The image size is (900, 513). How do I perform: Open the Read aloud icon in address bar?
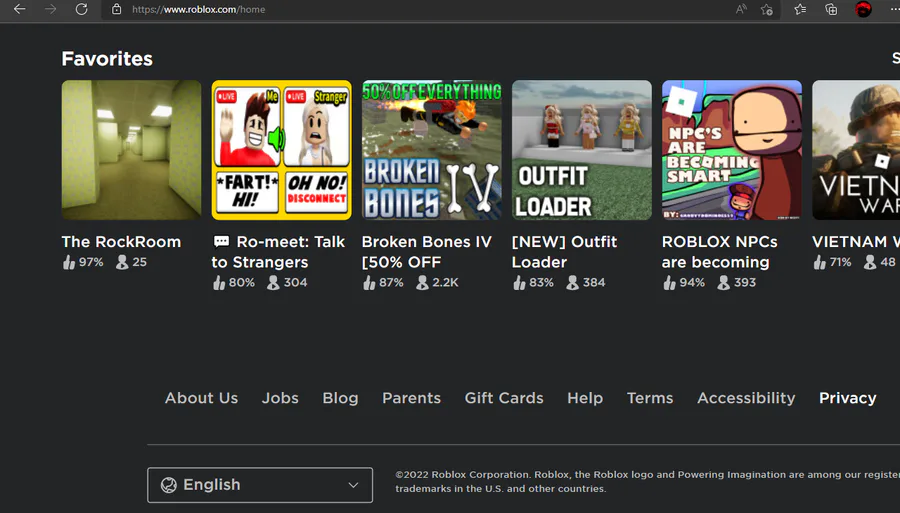(x=741, y=9)
